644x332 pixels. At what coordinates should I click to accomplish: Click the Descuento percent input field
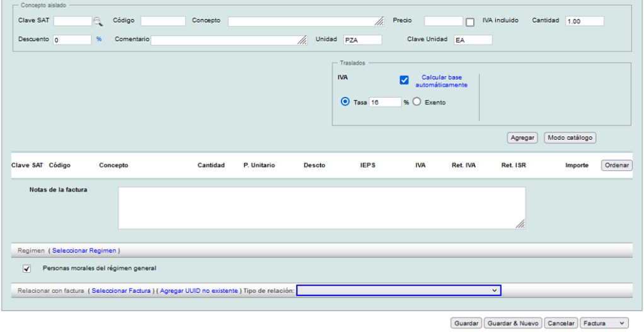[x=72, y=40]
